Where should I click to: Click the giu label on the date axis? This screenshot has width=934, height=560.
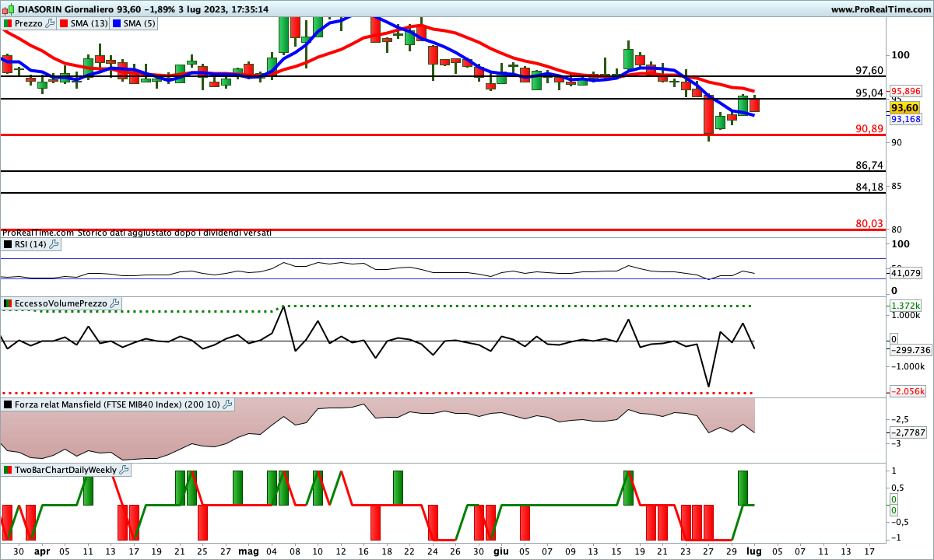click(500, 551)
